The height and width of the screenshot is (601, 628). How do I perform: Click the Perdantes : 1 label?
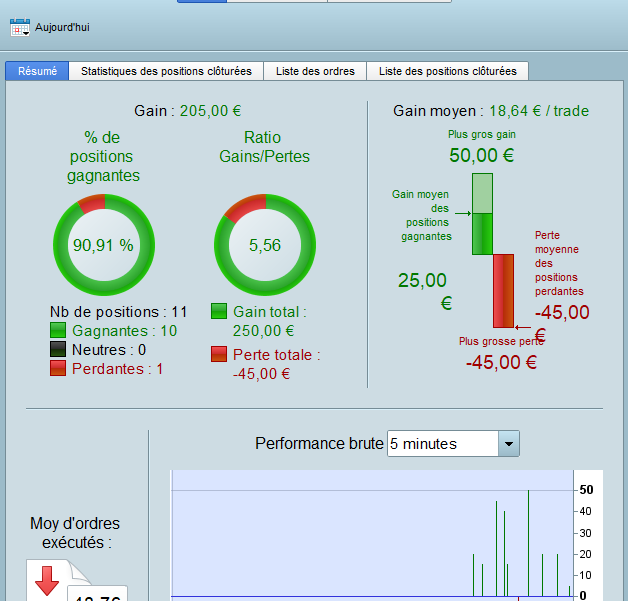point(117,369)
